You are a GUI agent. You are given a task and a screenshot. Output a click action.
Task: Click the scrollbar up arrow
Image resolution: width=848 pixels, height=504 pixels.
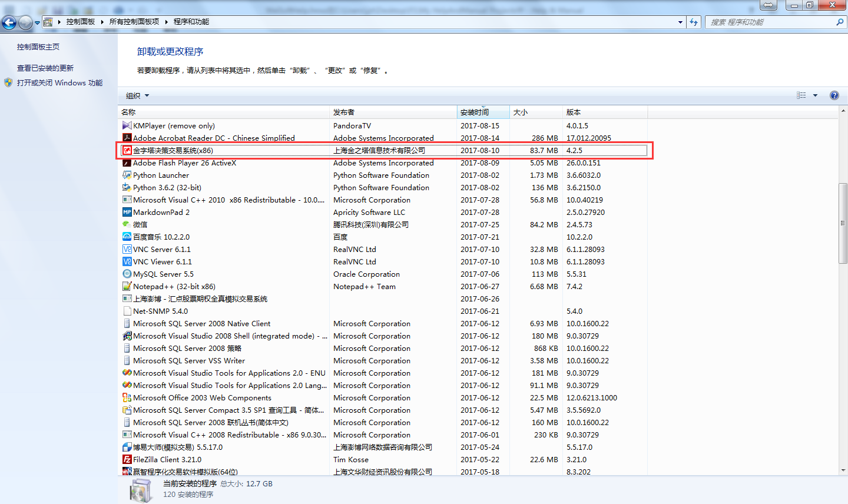click(x=843, y=111)
